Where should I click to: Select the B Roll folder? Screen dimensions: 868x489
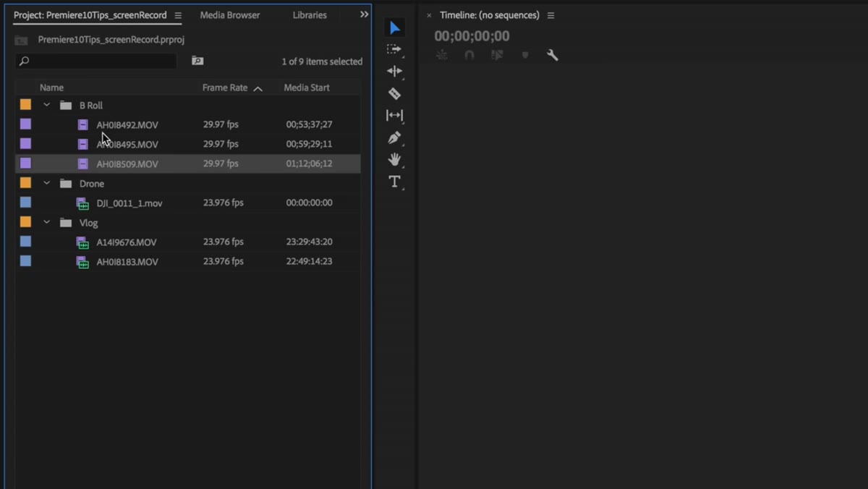(91, 106)
